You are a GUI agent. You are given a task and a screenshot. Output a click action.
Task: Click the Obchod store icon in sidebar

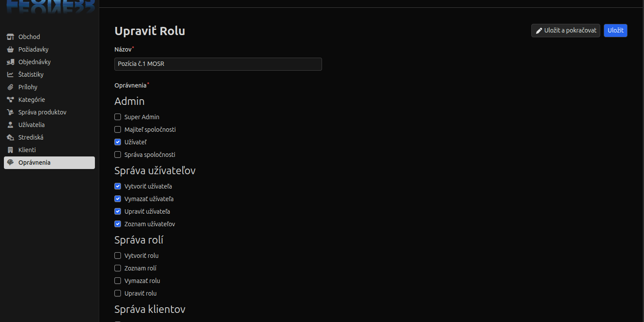point(10,37)
